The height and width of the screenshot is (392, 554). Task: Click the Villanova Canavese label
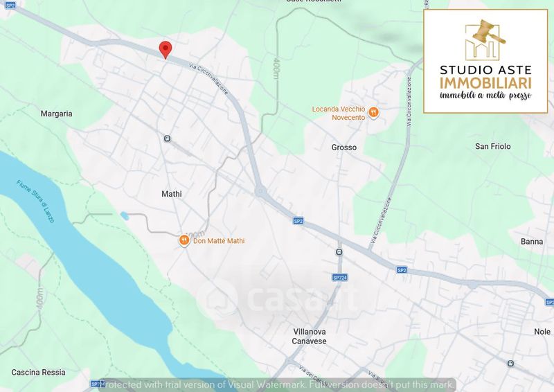pyautogui.click(x=309, y=337)
